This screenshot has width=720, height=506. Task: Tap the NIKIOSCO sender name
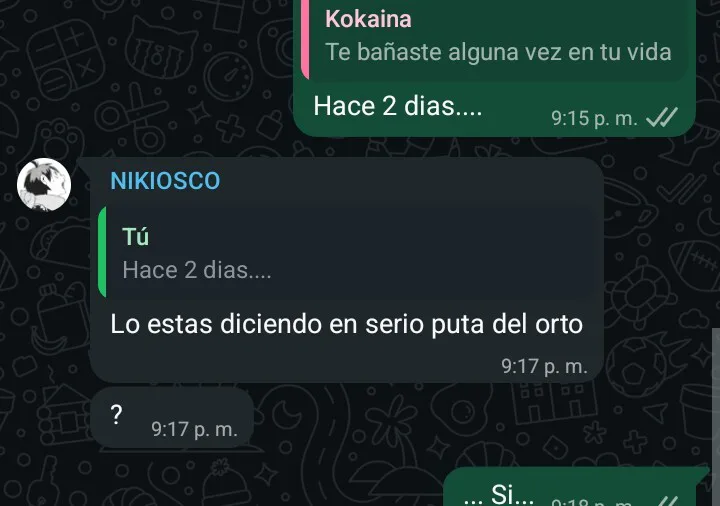pos(165,181)
